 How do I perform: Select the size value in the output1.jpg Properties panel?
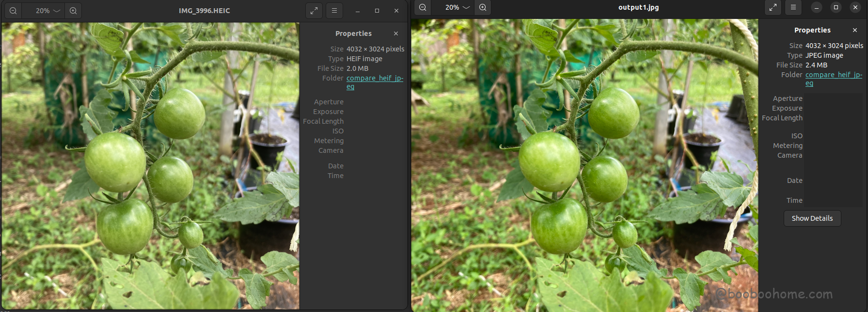[834, 46]
